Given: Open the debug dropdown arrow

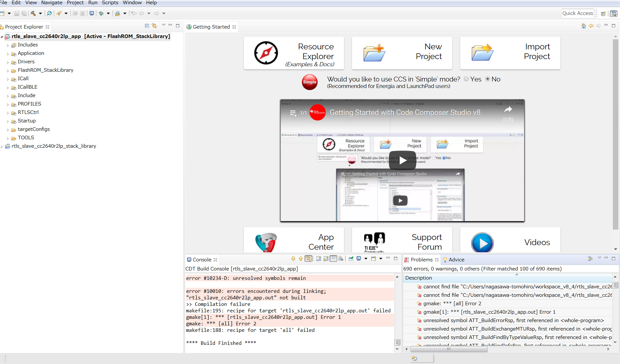Looking at the screenshot, I should tap(108, 13).
